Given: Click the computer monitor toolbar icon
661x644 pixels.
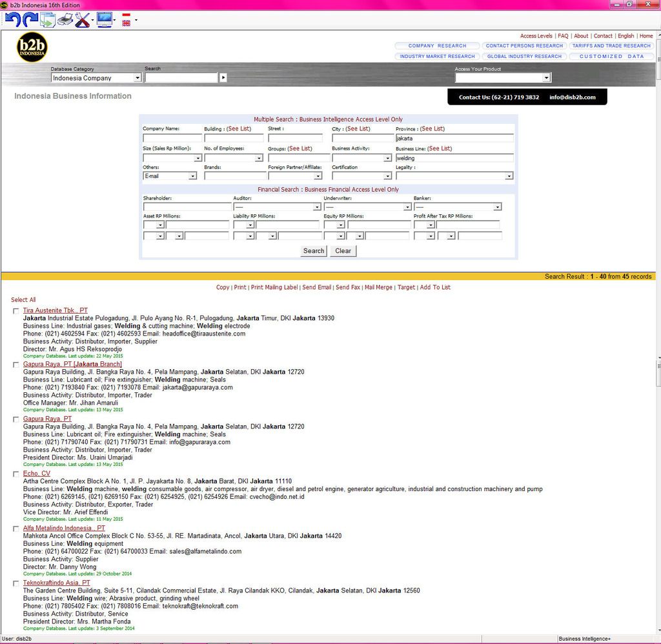Looking at the screenshot, I should pyautogui.click(x=104, y=20).
